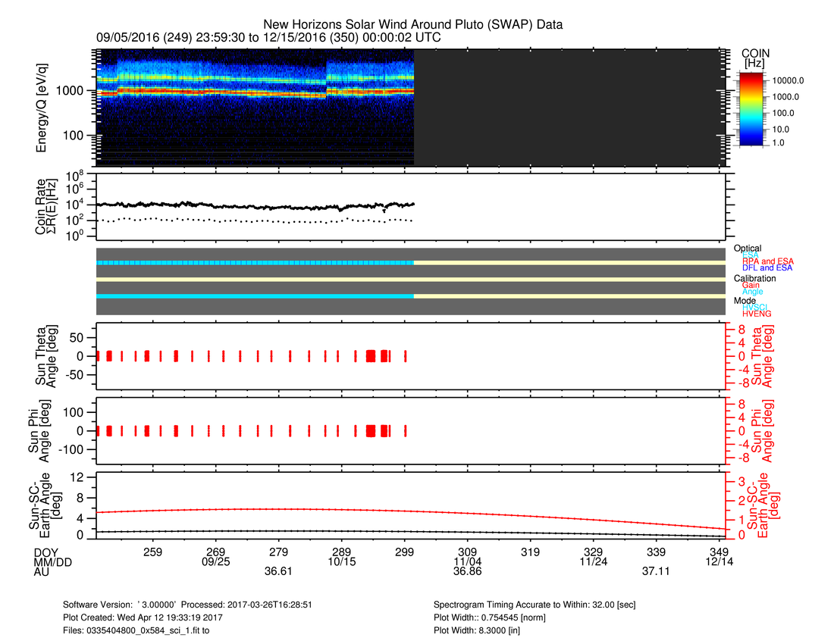Viewport: 834px width, 644px height.
Task: Click the UTC date range subtitle text
Action: pyautogui.click(x=268, y=37)
